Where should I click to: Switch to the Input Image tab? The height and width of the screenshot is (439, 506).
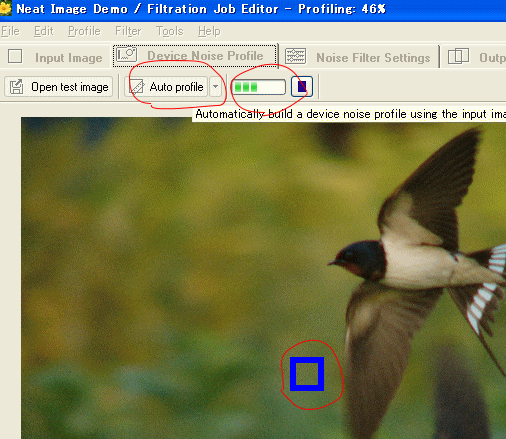(55, 57)
